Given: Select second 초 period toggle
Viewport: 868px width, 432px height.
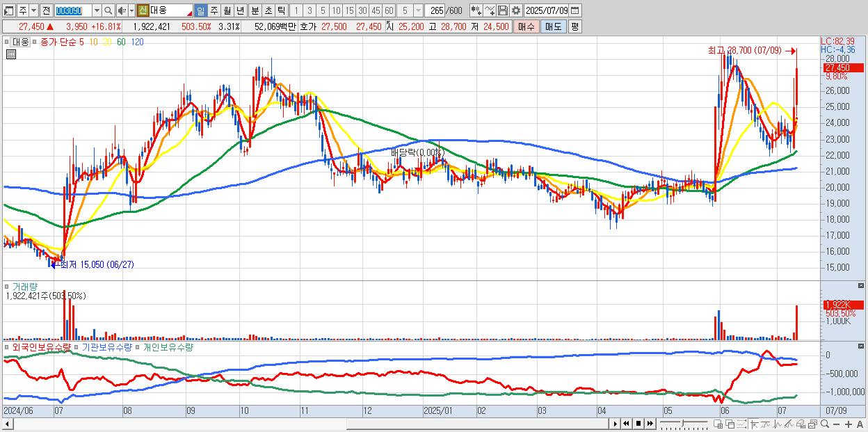Looking at the screenshot, I should 268,10.
